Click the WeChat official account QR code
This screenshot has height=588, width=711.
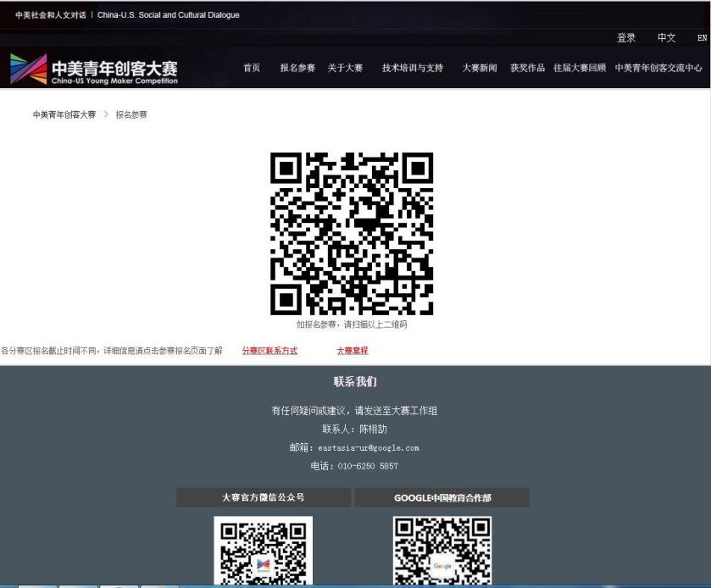point(263,551)
